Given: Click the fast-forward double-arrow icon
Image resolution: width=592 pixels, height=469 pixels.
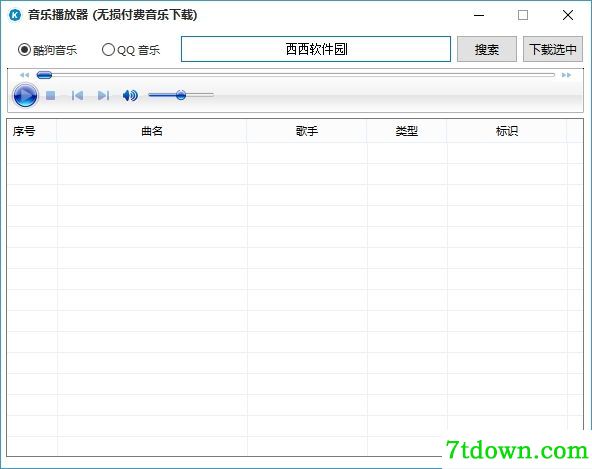Looking at the screenshot, I should tap(566, 75).
